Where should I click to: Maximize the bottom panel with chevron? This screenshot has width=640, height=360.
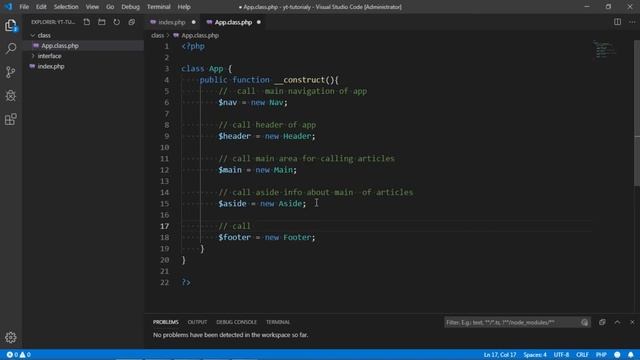pyautogui.click(x=617, y=322)
